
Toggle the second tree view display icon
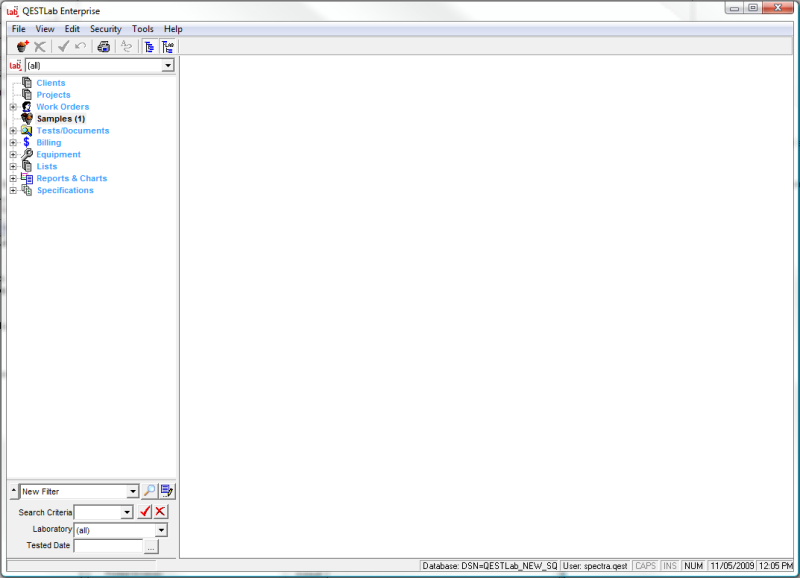(x=167, y=46)
